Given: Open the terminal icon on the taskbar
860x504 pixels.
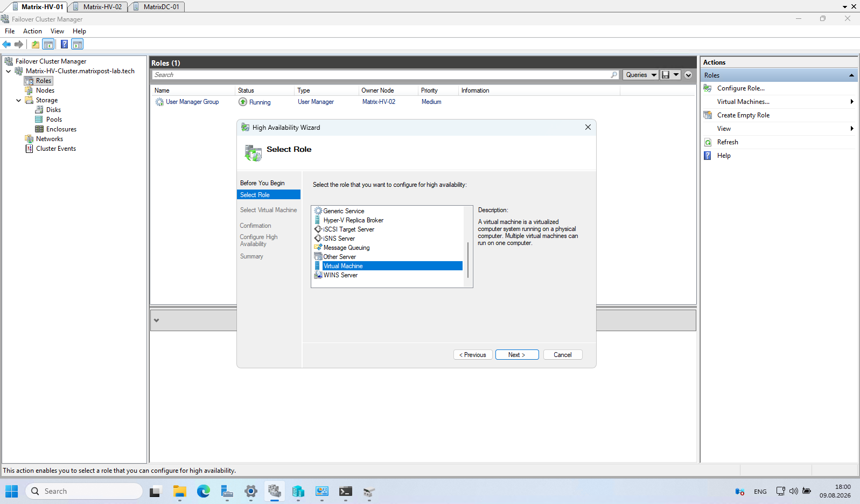Looking at the screenshot, I should coord(345,491).
